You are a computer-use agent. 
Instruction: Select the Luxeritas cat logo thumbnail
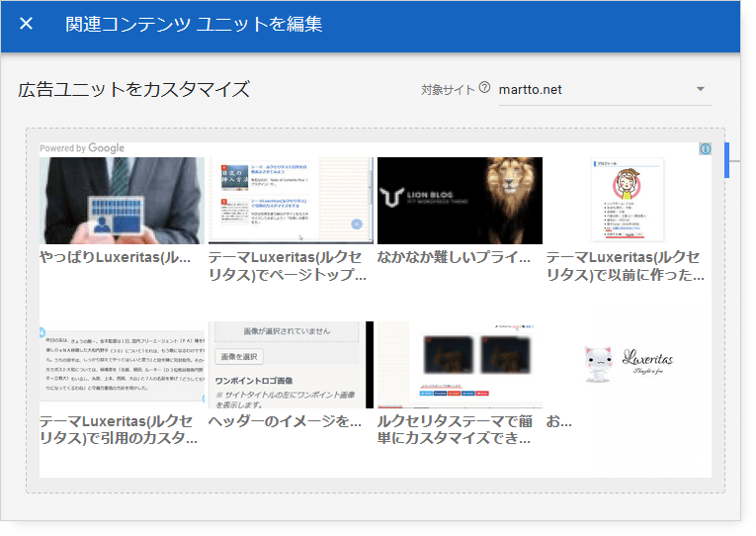[x=628, y=364]
